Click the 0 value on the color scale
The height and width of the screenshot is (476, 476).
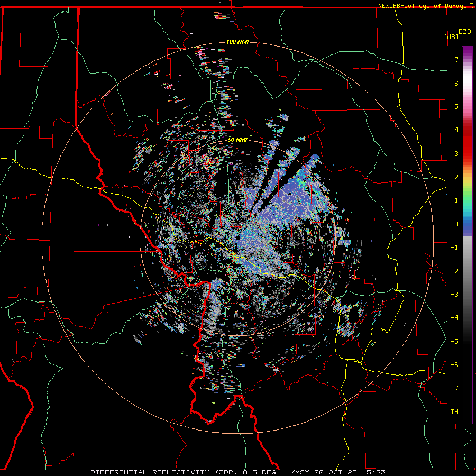pyautogui.click(x=456, y=224)
